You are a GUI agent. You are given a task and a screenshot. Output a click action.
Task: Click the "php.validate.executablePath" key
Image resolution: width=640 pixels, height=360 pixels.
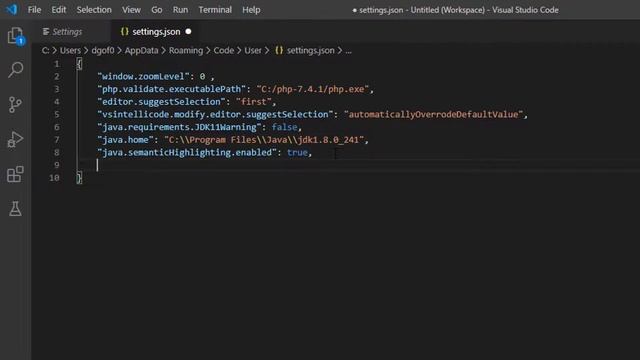171,89
